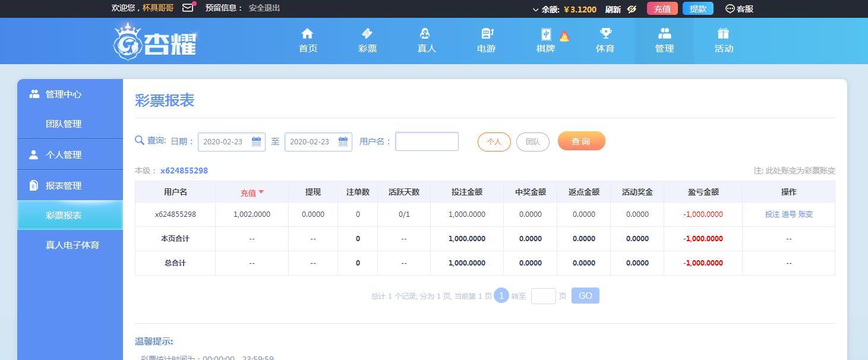Click the 账变 link for x624855298
The width and height of the screenshot is (868, 360).
(806, 214)
